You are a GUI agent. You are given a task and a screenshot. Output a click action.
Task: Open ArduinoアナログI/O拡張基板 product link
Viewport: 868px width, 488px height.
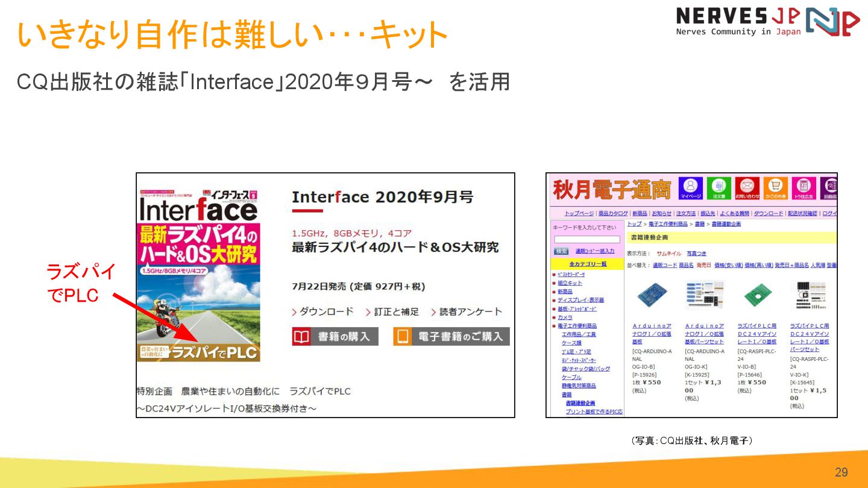coord(652,334)
